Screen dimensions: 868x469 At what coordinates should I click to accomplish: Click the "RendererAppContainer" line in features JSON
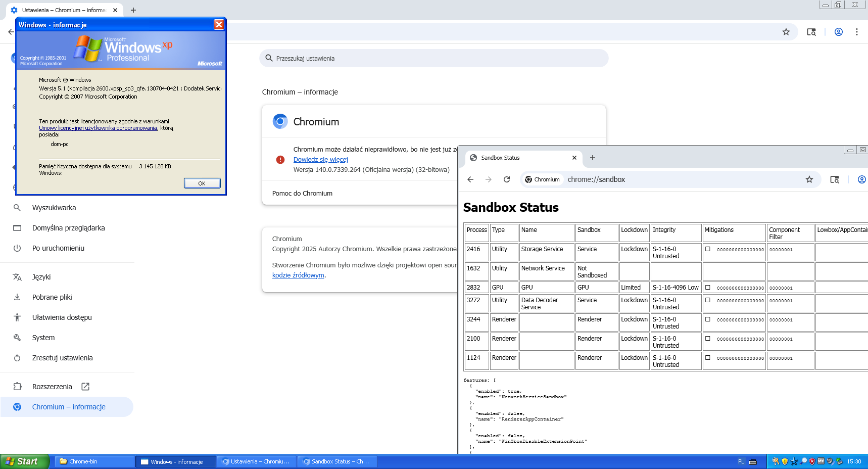point(519,419)
